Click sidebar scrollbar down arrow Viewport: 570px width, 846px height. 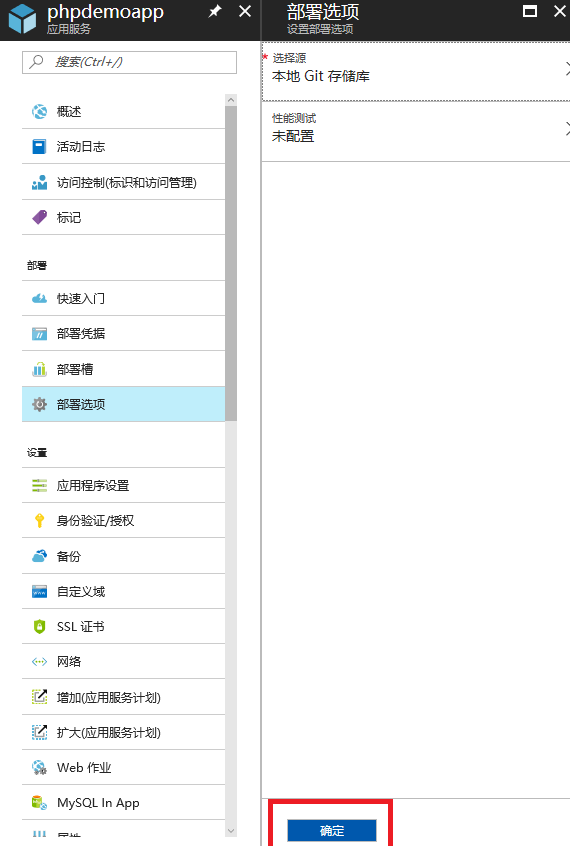(x=231, y=831)
